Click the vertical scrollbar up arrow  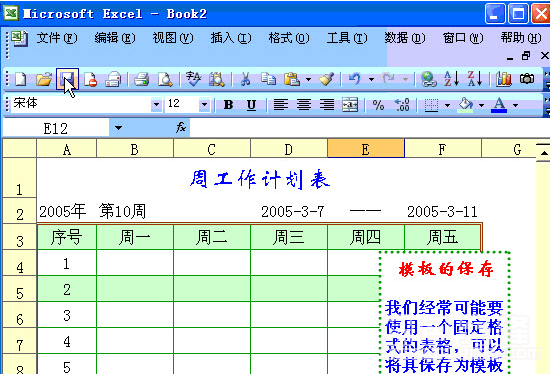(543, 153)
